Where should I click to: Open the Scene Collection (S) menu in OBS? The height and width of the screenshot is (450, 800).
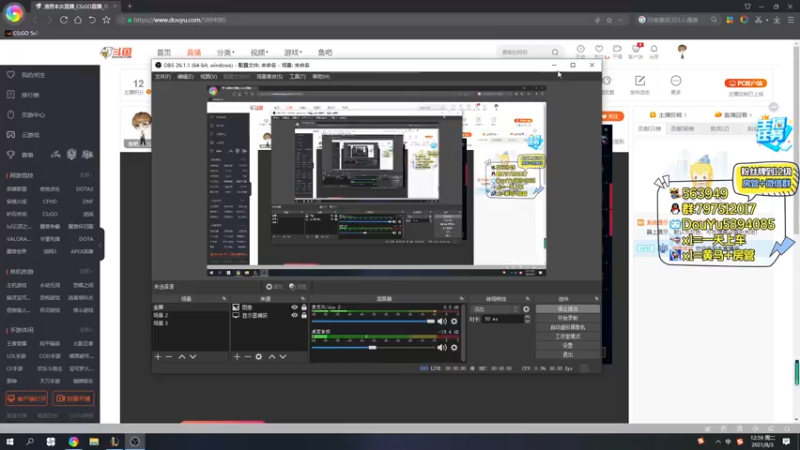click(x=269, y=77)
